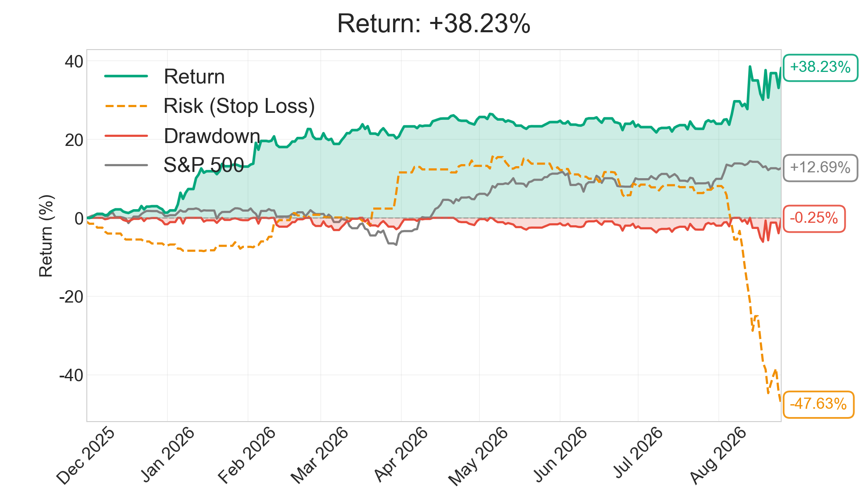Select the Return legend label
The image size is (868, 496).
pyautogui.click(x=194, y=77)
